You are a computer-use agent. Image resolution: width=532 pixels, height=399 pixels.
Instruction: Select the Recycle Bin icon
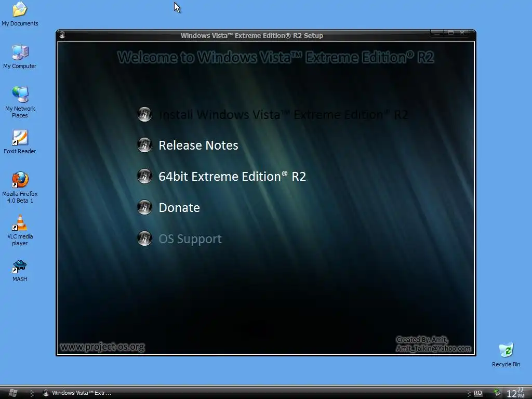point(506,355)
